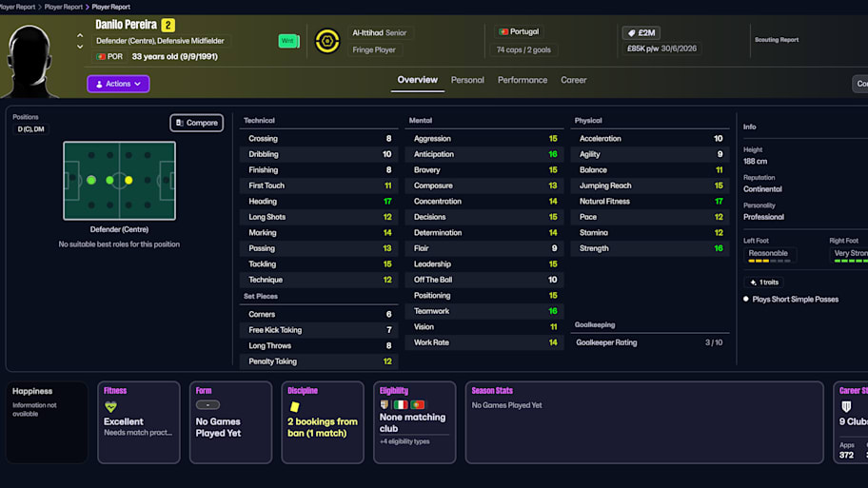This screenshot has width=868, height=488.
Task: Click the Penalty Taking attribute row
Action: pos(319,361)
